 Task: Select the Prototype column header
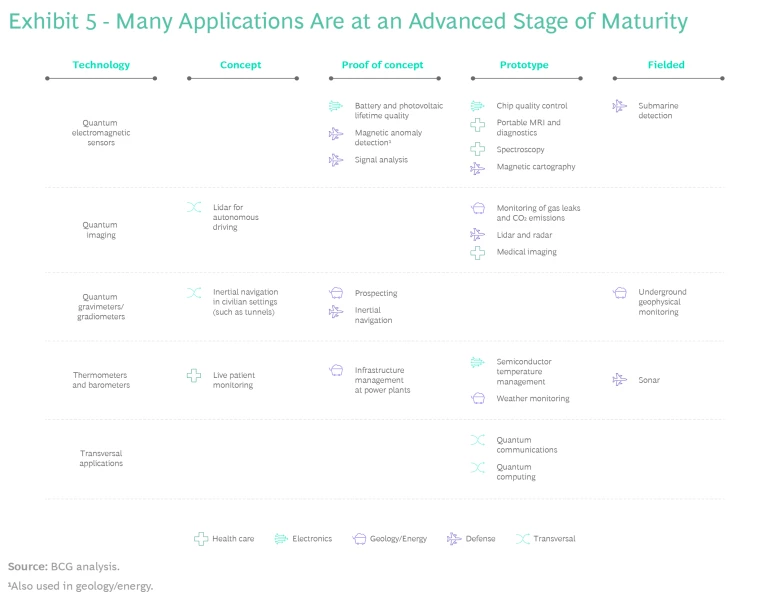[x=524, y=65]
